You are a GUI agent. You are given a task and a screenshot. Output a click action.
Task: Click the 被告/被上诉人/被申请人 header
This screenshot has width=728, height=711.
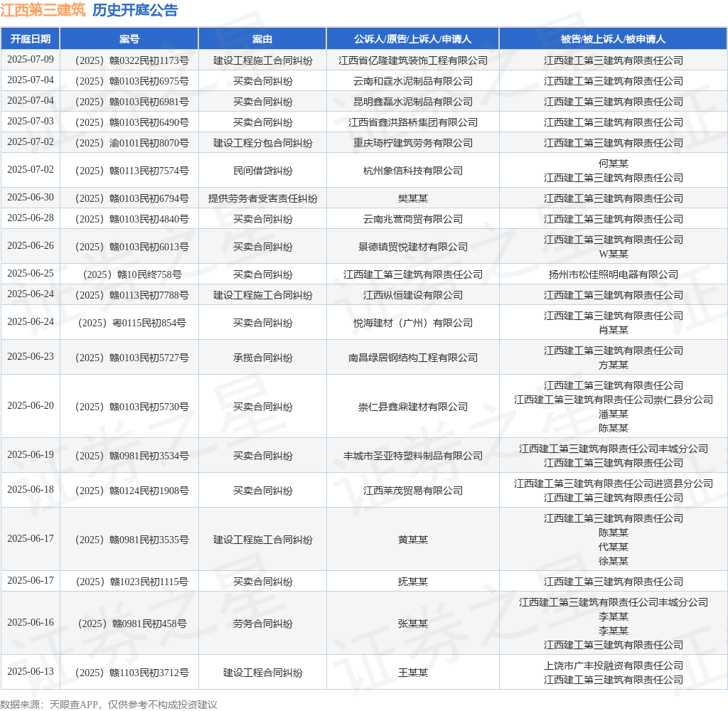(614, 39)
